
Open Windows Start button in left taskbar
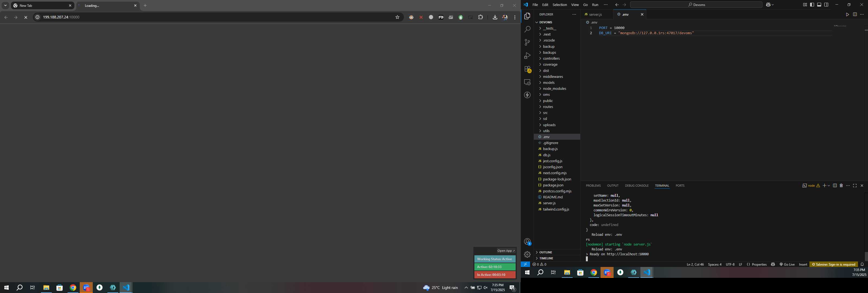coord(6,288)
